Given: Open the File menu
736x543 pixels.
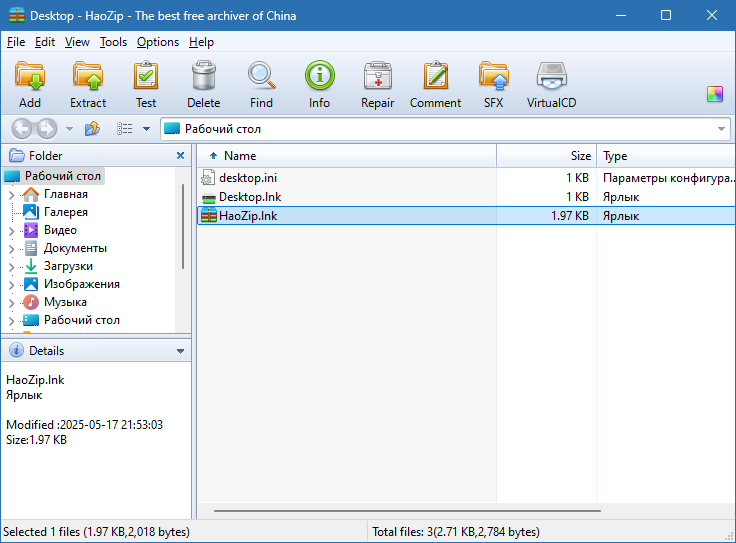Looking at the screenshot, I should 16,42.
